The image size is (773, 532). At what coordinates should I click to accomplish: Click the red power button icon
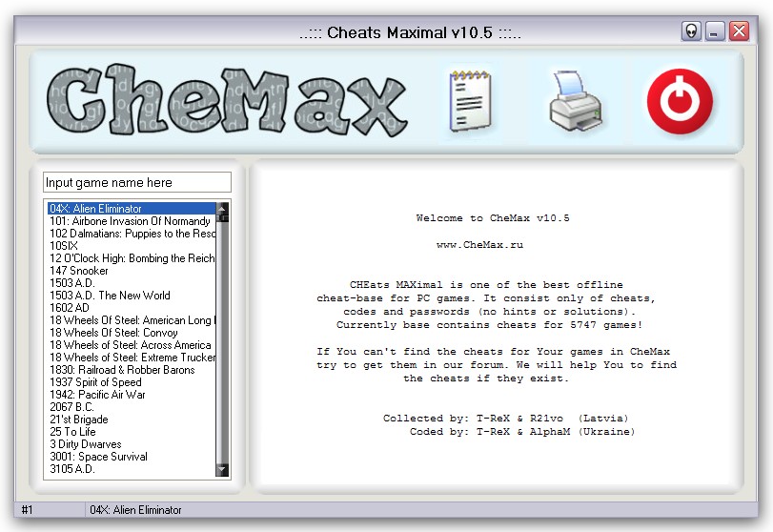pos(680,102)
